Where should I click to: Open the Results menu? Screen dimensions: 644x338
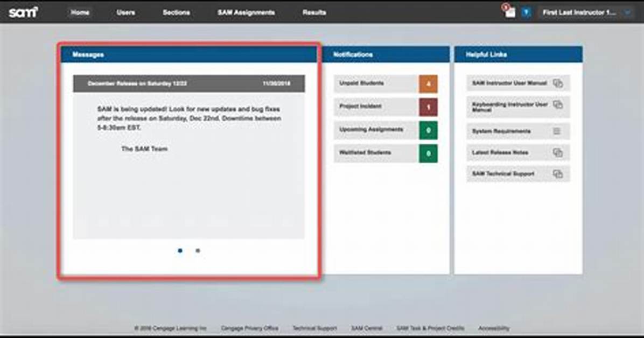[x=314, y=12]
